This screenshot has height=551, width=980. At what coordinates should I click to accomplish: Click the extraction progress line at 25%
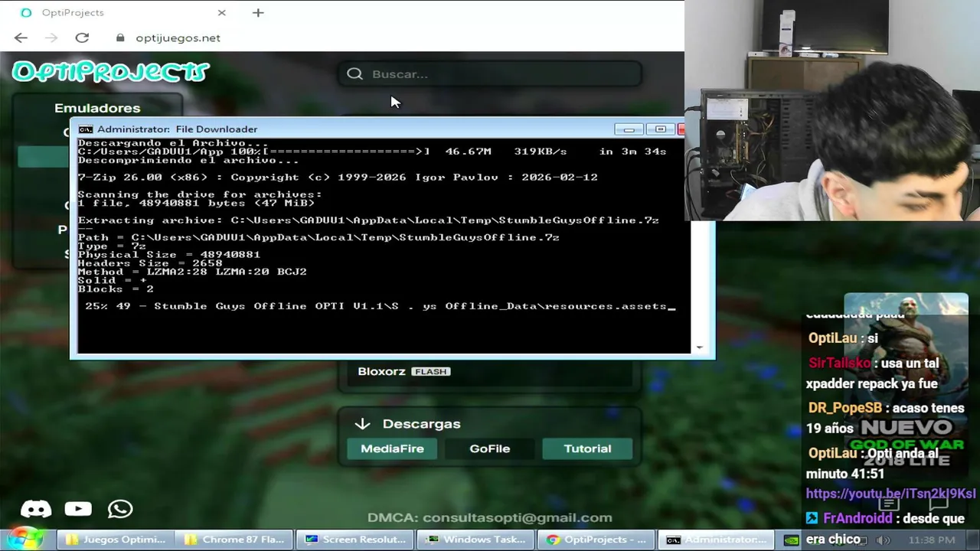click(377, 306)
